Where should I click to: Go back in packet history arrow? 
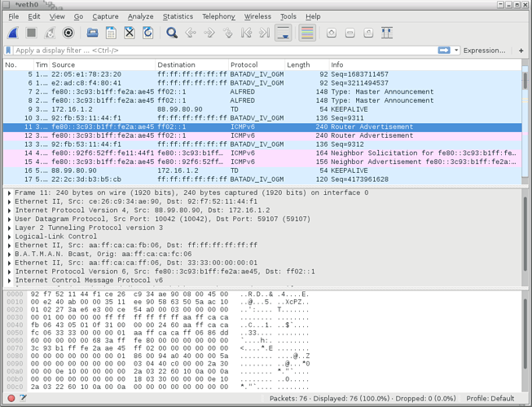[191, 33]
